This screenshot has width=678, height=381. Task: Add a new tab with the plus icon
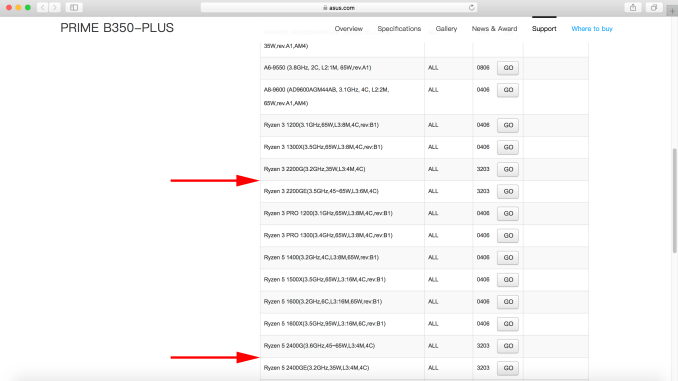click(x=672, y=10)
